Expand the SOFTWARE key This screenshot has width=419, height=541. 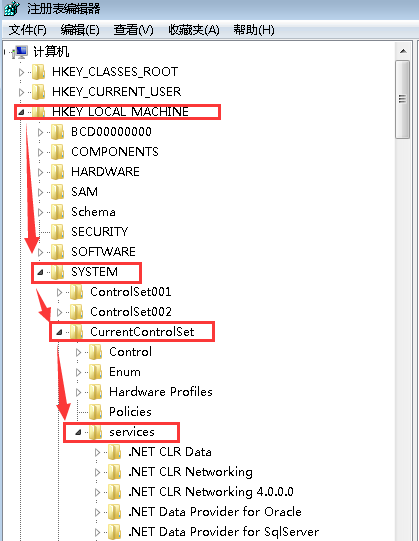coord(40,252)
